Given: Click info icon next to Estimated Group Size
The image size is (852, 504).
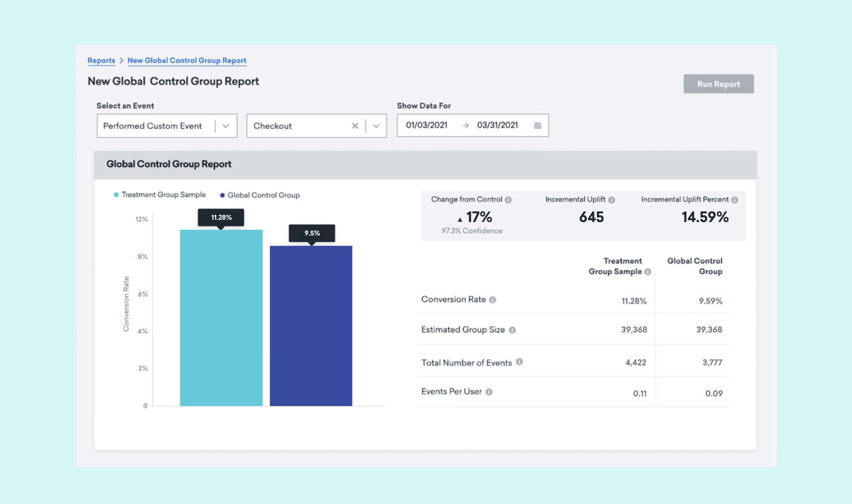Looking at the screenshot, I should [x=512, y=330].
